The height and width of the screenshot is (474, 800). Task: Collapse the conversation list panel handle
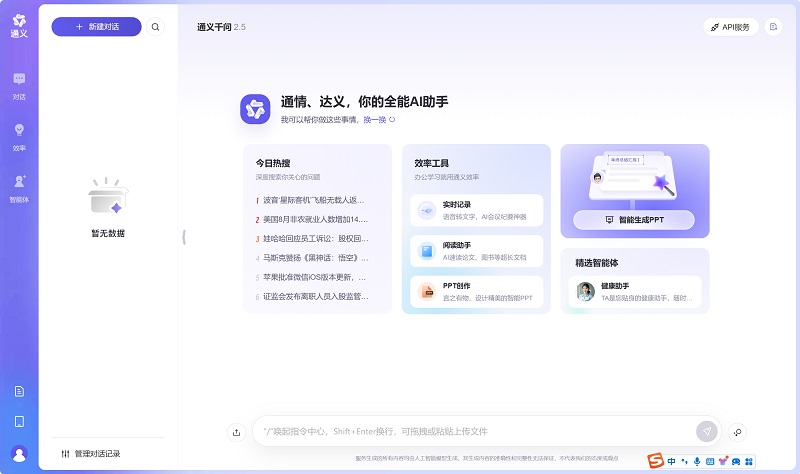(184, 237)
